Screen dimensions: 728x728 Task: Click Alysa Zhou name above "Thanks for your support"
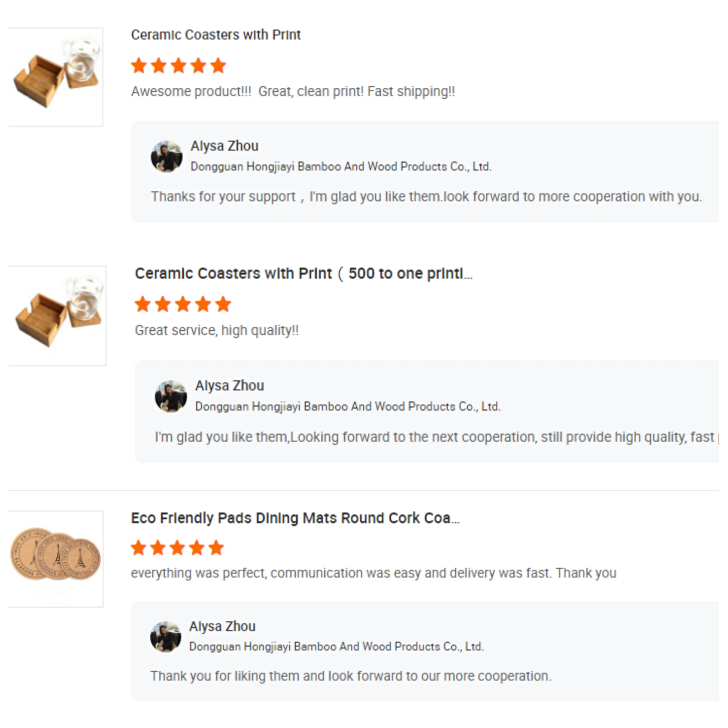(224, 146)
